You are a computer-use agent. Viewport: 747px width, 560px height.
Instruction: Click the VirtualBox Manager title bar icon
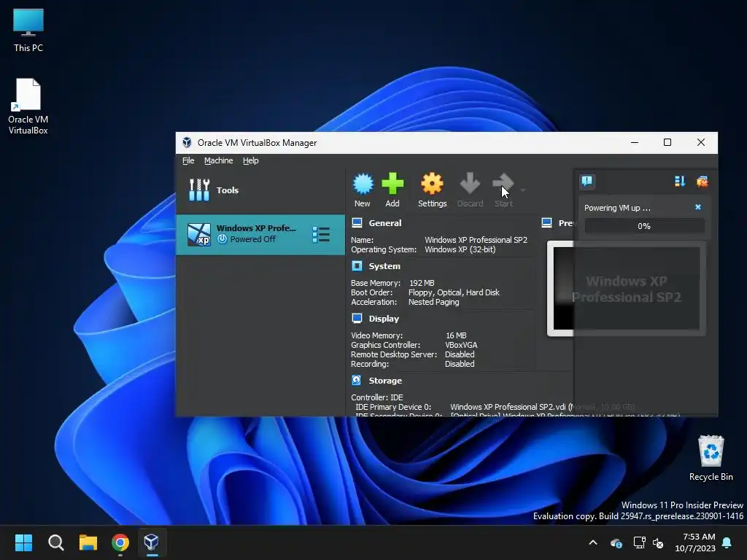[x=187, y=142]
